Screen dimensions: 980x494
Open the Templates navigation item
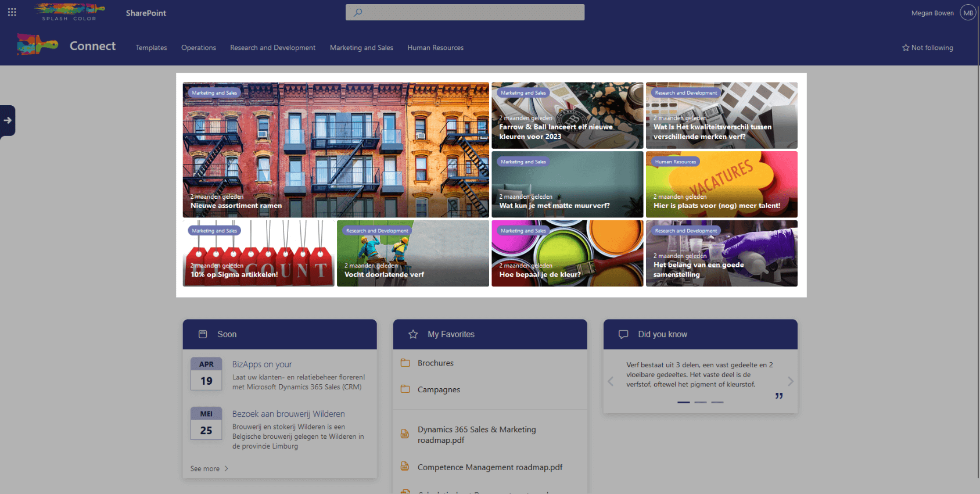point(152,48)
